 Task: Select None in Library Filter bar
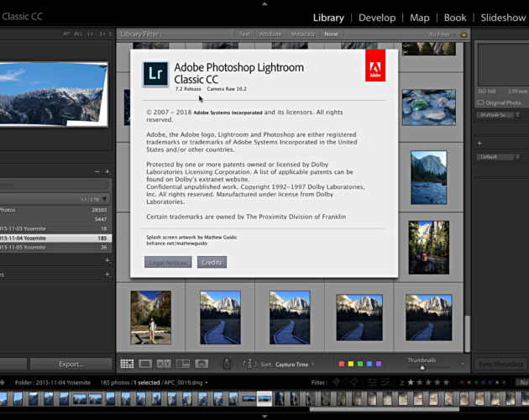331,34
